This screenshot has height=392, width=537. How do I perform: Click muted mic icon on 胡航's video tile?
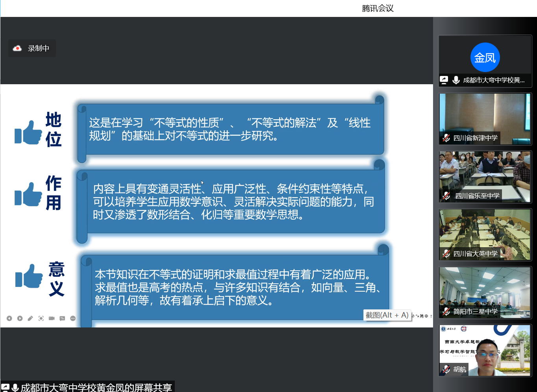coord(446,370)
